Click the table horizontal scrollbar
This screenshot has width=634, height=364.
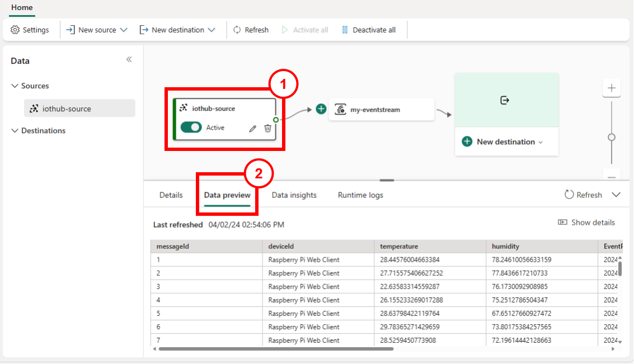click(276, 349)
